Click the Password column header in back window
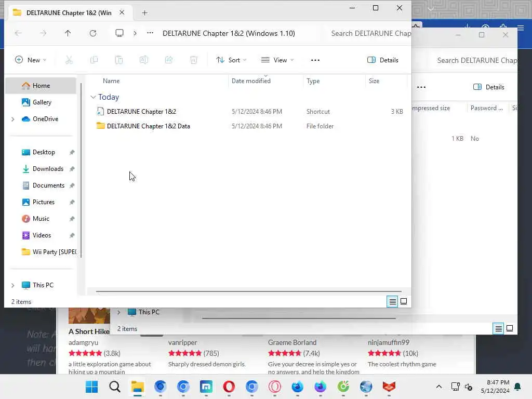The width and height of the screenshot is (532, 399). click(x=486, y=108)
